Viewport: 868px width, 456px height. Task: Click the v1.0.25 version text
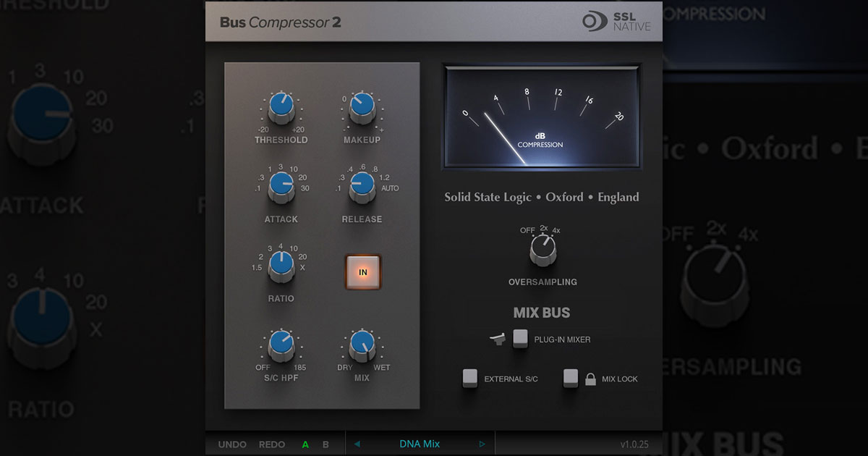(635, 444)
